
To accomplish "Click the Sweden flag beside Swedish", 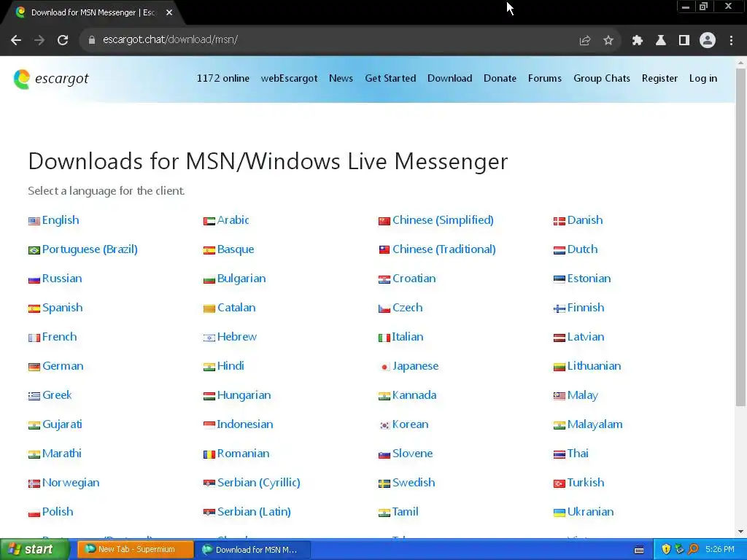I will 384,484.
